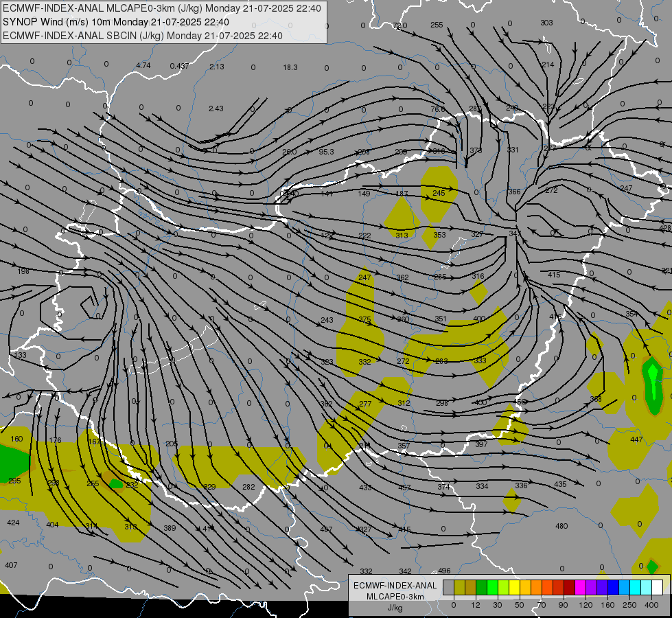Click the map value 424

pyautogui.click(x=13, y=523)
